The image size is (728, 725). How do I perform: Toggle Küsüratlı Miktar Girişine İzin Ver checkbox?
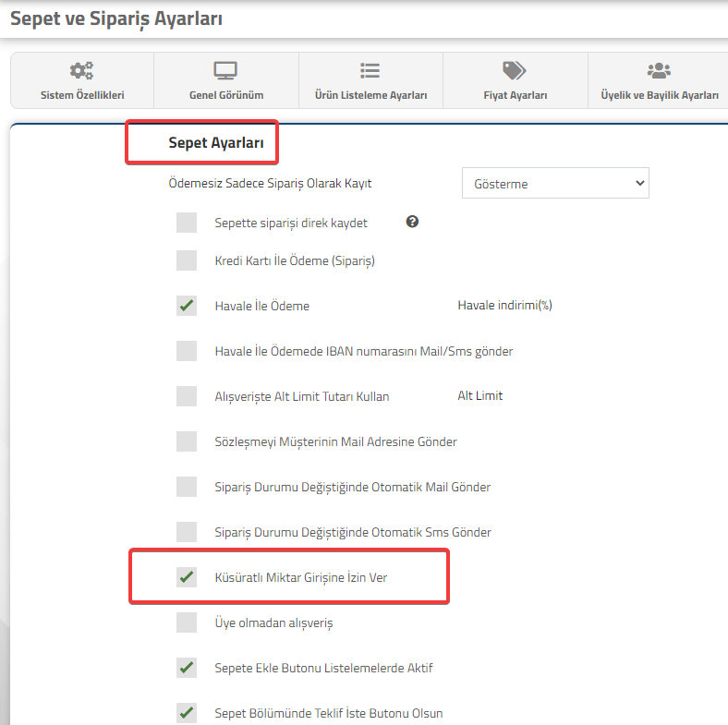click(187, 577)
